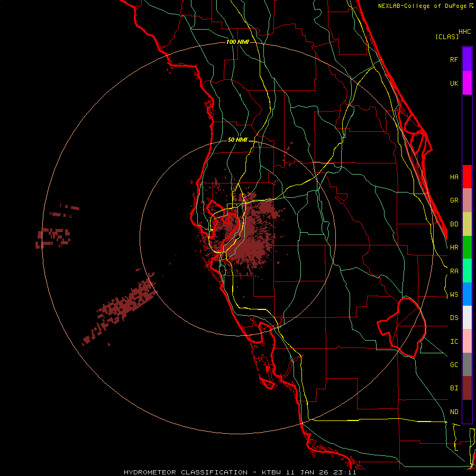Click the BD legend label

(x=454, y=224)
